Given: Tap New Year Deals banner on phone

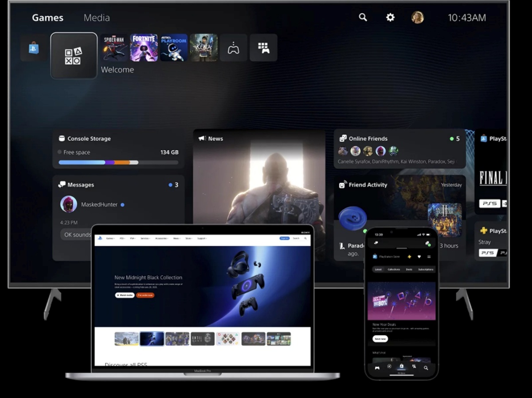Looking at the screenshot, I should pos(402,301).
